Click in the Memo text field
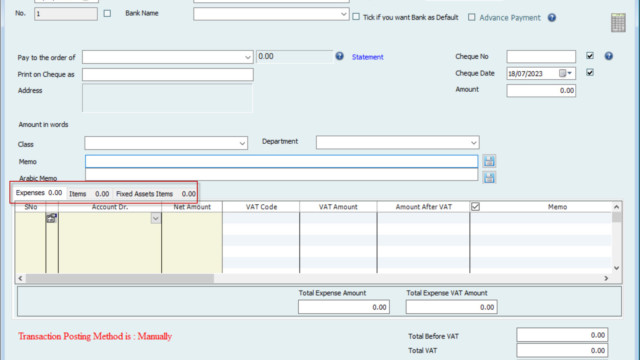Screen dimensions: 640x360 pos(282,161)
